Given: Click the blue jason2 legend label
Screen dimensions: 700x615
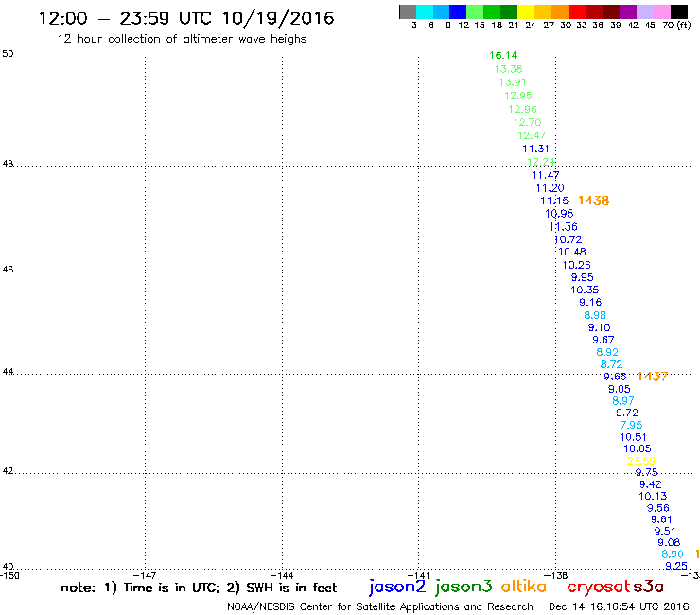Looking at the screenshot, I should coord(397,587).
